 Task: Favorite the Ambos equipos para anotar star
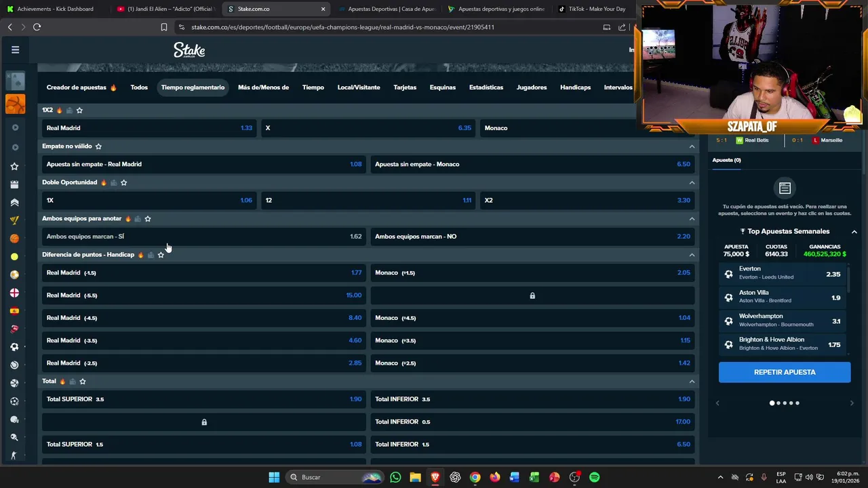[148, 218]
